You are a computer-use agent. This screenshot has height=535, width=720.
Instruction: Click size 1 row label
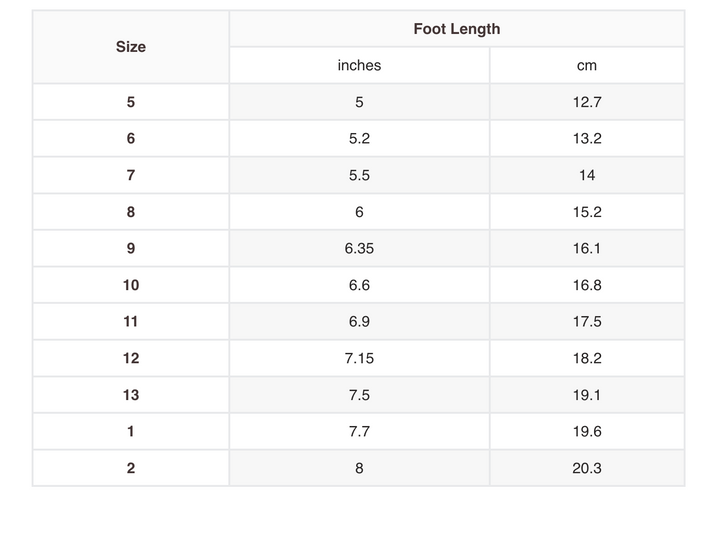pos(131,432)
